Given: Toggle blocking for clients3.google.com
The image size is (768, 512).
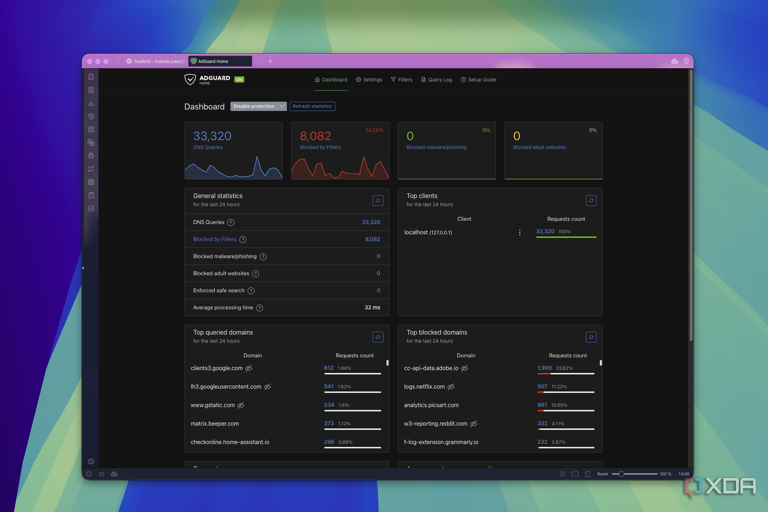Looking at the screenshot, I should (x=249, y=368).
